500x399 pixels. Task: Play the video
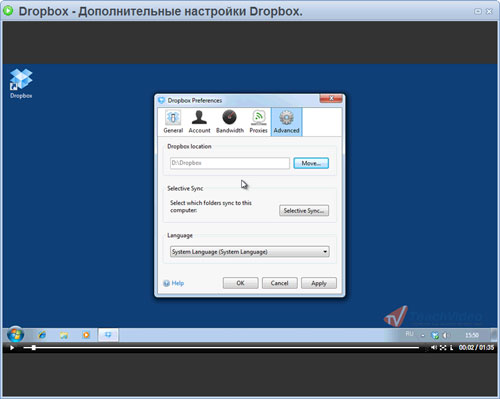[x=12, y=348]
